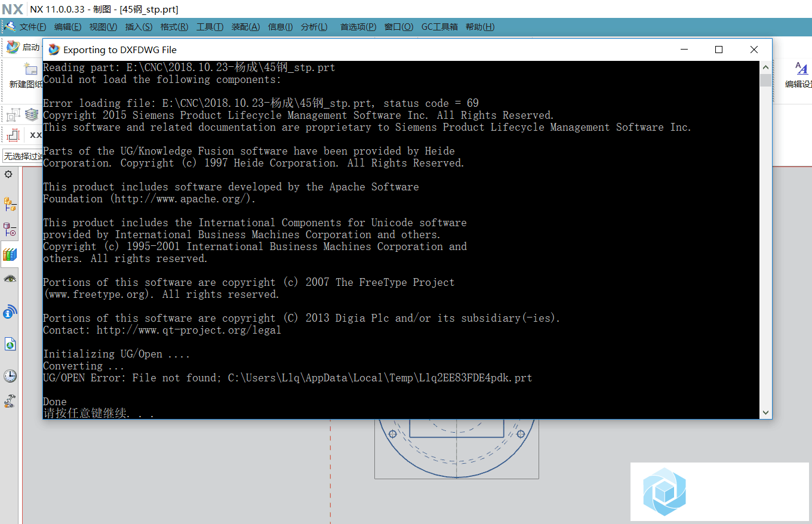Open the Roles tab in the resource bar

click(x=10, y=401)
